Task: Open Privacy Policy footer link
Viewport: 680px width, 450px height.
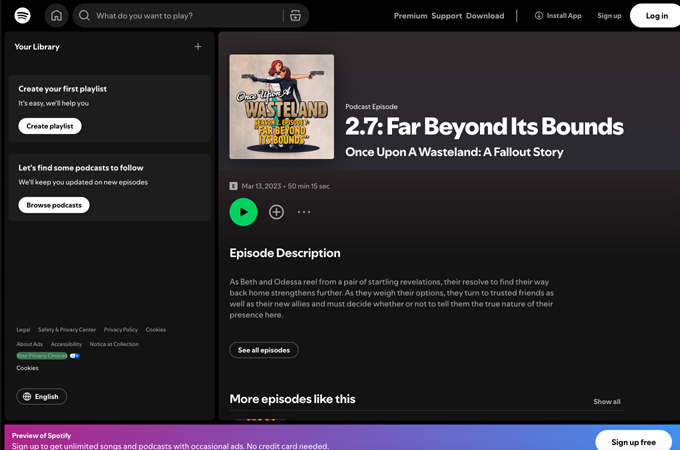Action: click(121, 329)
